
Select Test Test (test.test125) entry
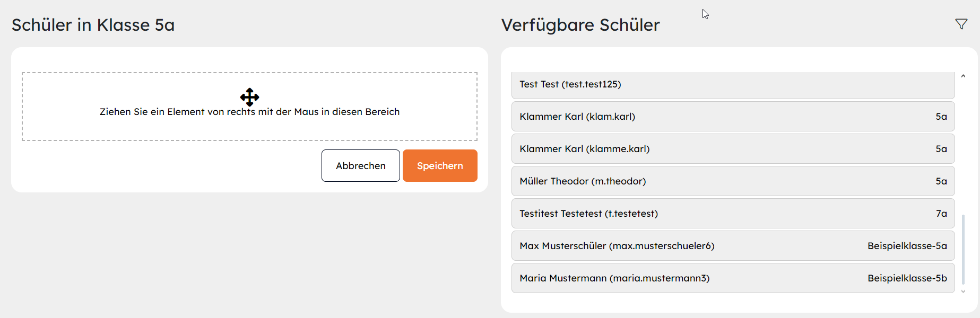(733, 85)
